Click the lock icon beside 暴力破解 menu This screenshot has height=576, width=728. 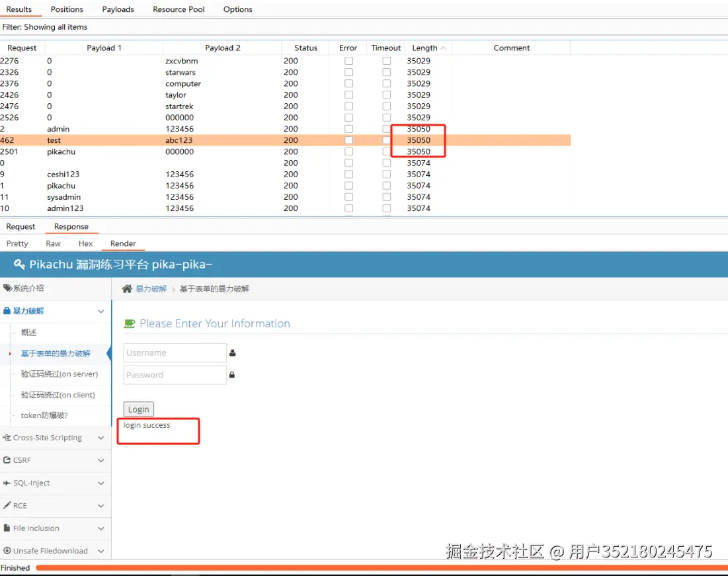click(x=7, y=311)
